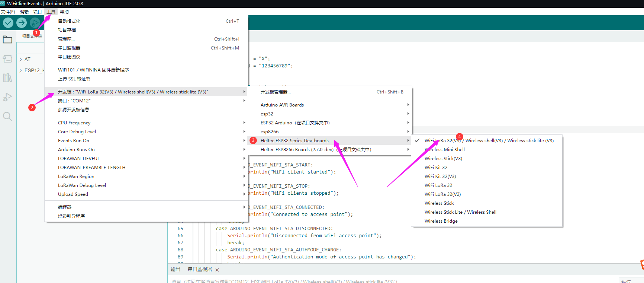Select WiFi LoRa 32(V2) board
The image size is (644, 283).
click(487, 194)
